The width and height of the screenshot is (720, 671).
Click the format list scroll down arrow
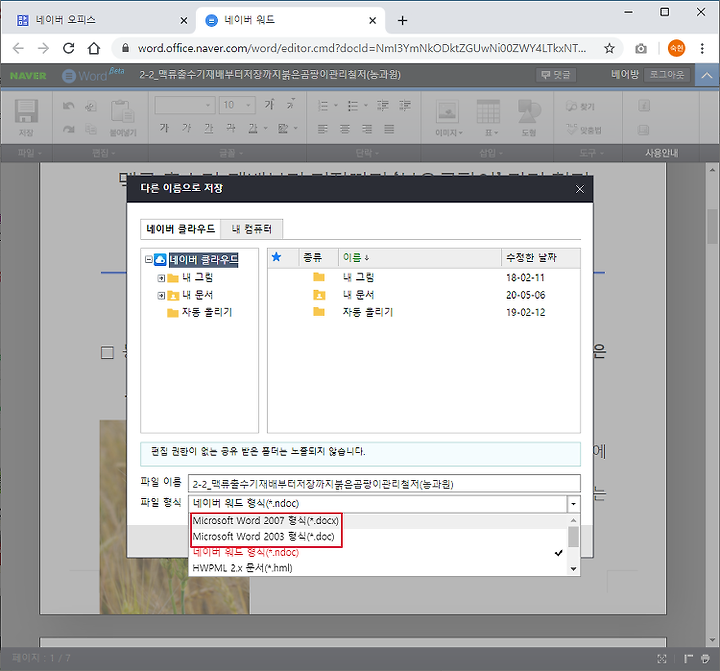click(x=574, y=569)
